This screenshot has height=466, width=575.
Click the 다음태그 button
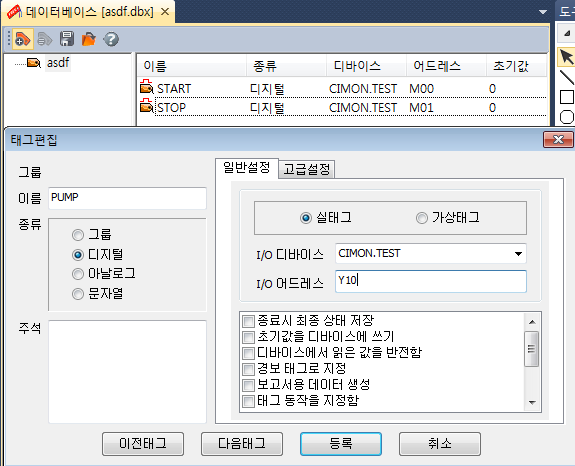242,444
